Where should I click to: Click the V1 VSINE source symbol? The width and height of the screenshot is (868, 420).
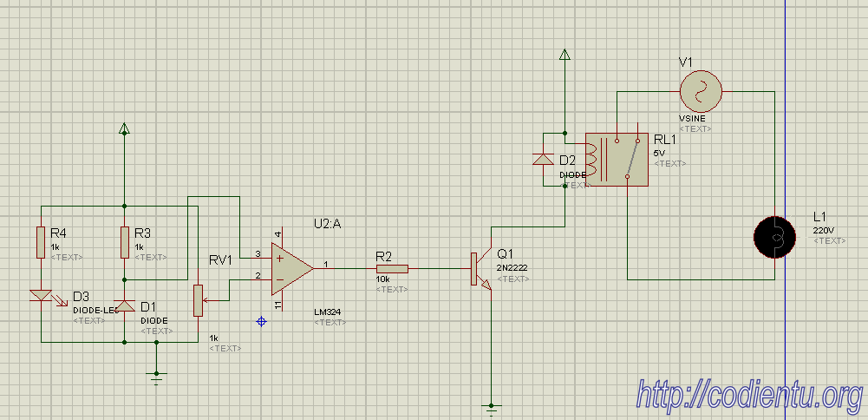point(701,91)
